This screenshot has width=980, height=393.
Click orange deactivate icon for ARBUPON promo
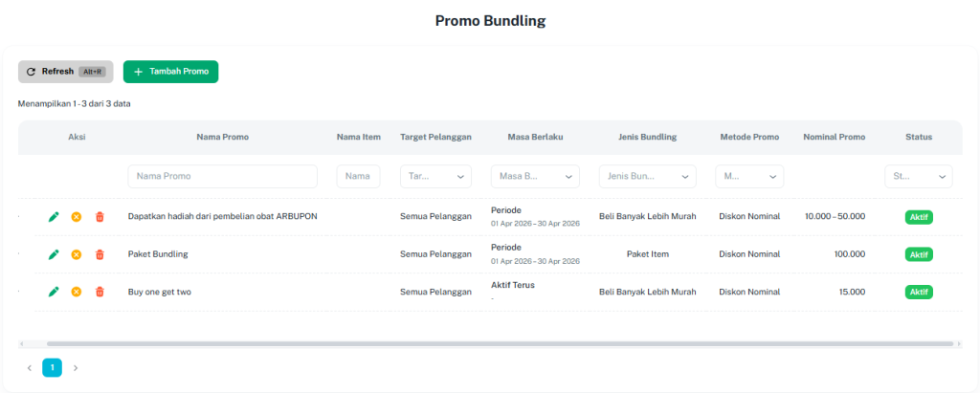77,216
